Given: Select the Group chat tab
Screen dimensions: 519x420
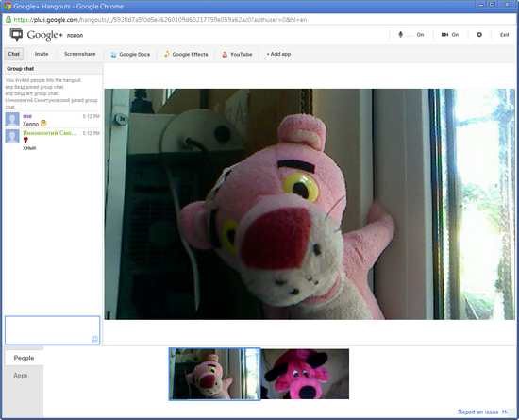Looking at the screenshot, I should tap(20, 69).
